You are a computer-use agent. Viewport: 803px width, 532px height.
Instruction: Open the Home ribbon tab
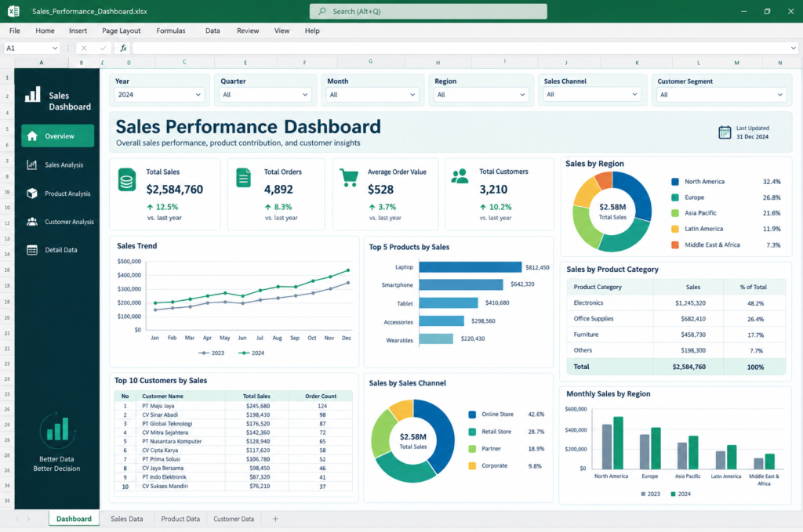point(45,31)
